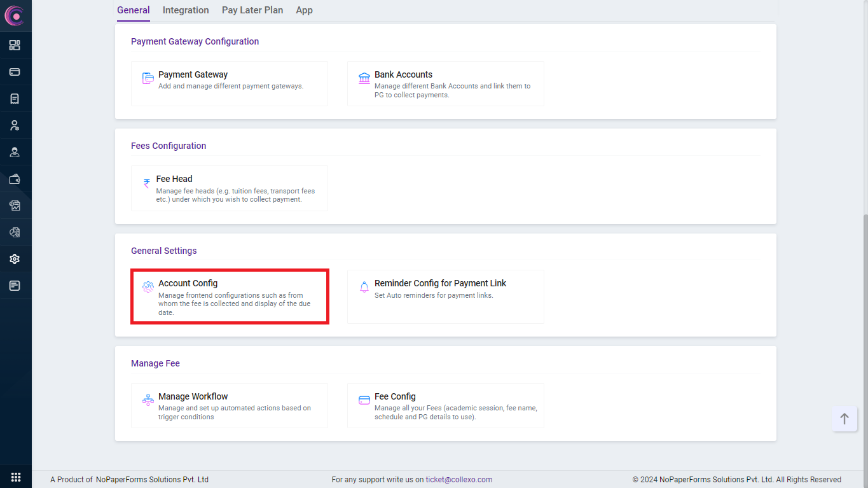Select the settings gear icon in the sidebar

(x=15, y=259)
